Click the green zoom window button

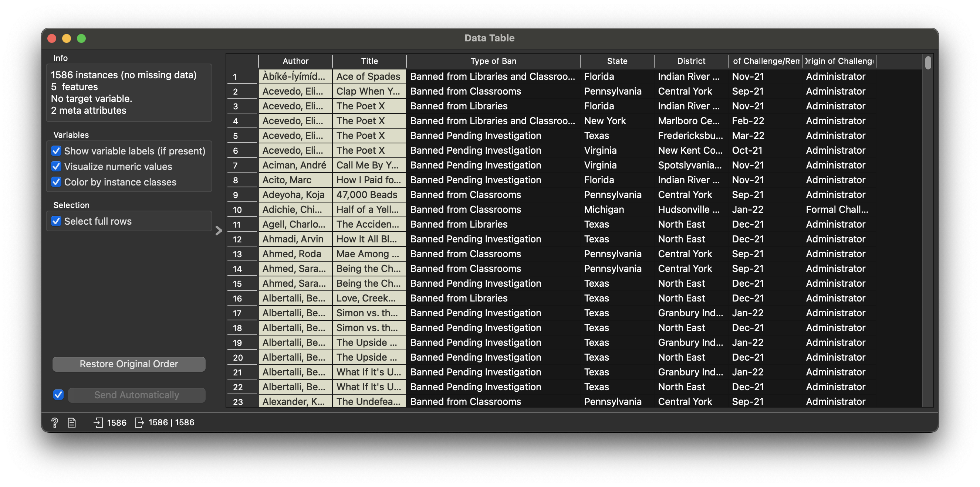click(x=81, y=38)
